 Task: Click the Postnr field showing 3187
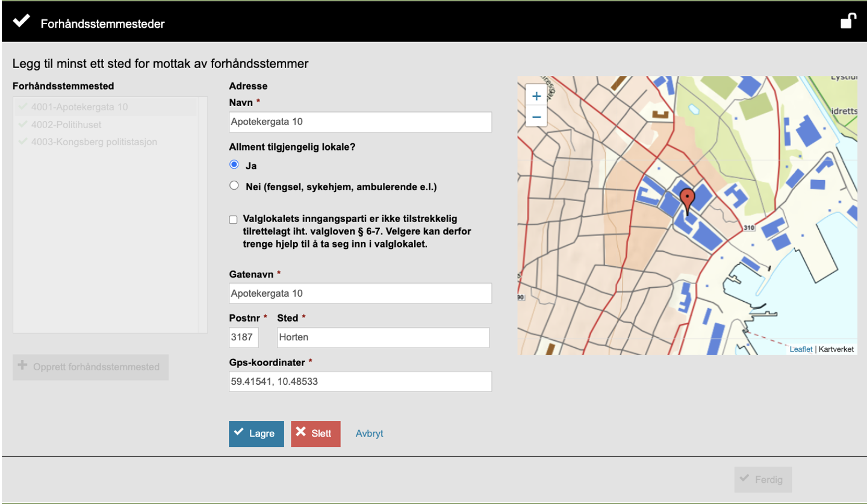click(244, 337)
